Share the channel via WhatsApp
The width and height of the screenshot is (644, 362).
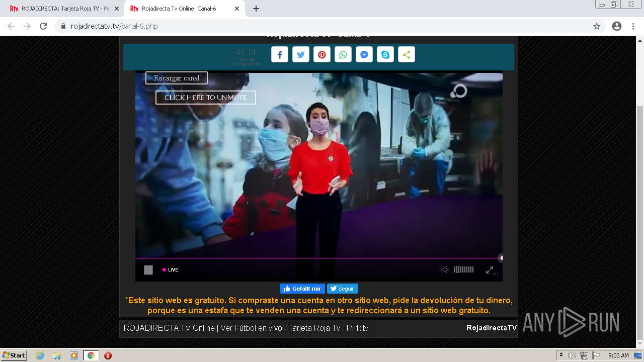coord(343,55)
